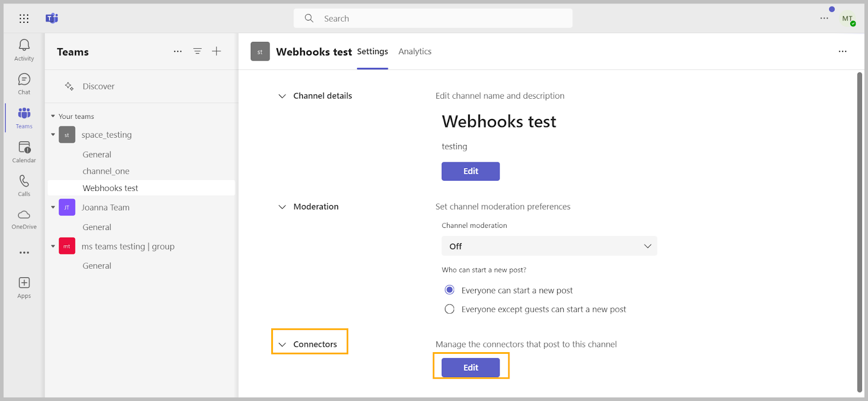Click the filter icon in Teams panel
Viewport: 868px width, 401px height.
click(x=197, y=51)
